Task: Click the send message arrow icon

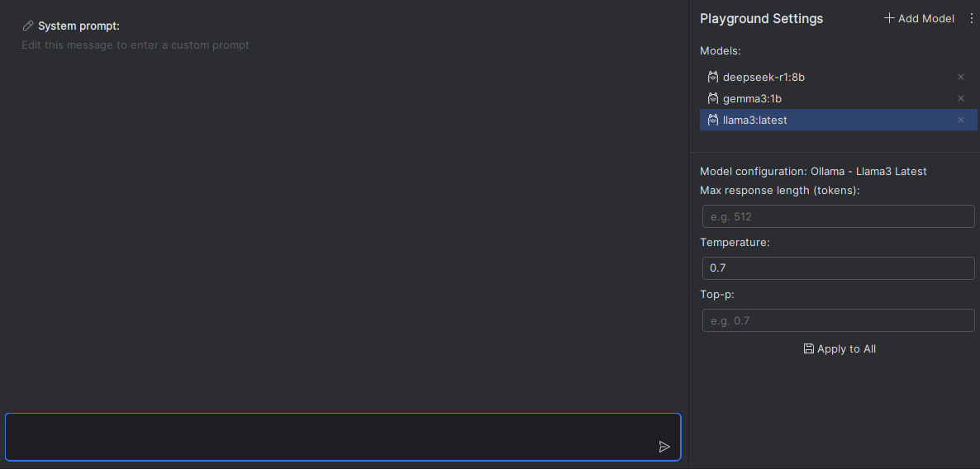Action: (664, 447)
